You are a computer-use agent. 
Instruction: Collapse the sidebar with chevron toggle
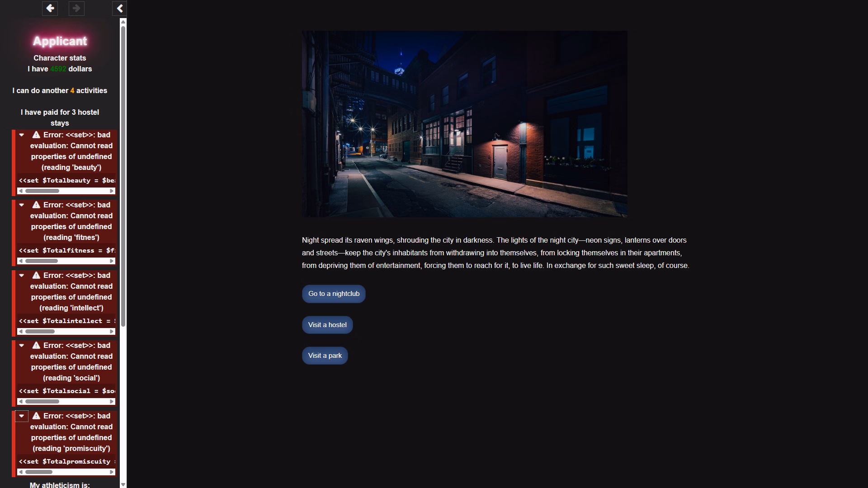pyautogui.click(x=120, y=8)
